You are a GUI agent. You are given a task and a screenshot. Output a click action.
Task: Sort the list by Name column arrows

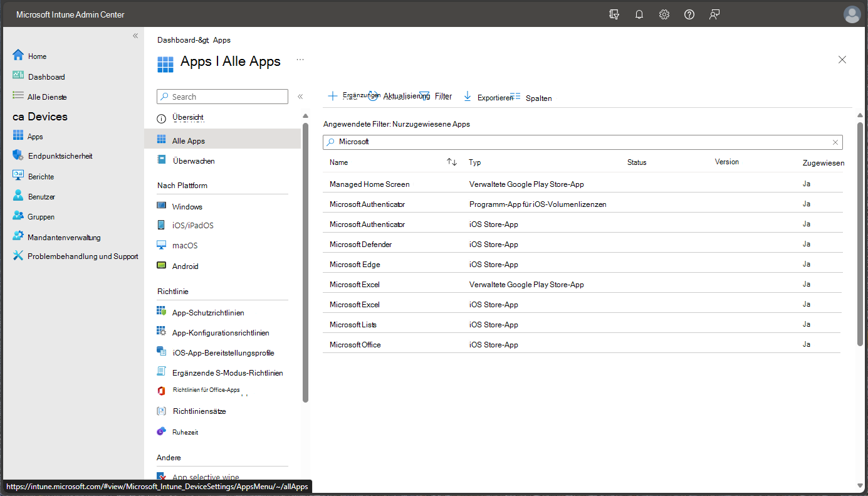coord(452,162)
